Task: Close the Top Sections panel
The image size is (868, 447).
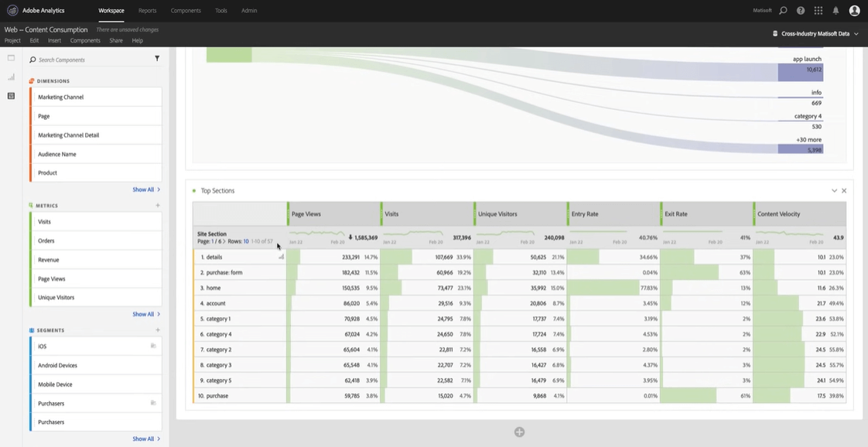Action: point(844,190)
